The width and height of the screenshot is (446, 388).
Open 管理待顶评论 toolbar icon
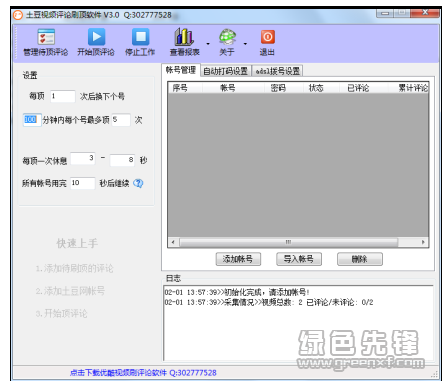pos(46,37)
